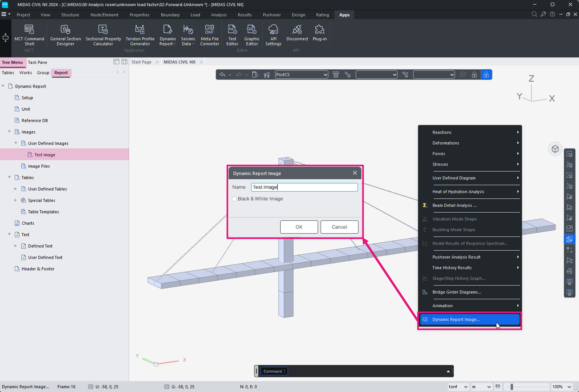This screenshot has height=392, width=579.
Task: Open Seismic Data tool
Action: 188,35
